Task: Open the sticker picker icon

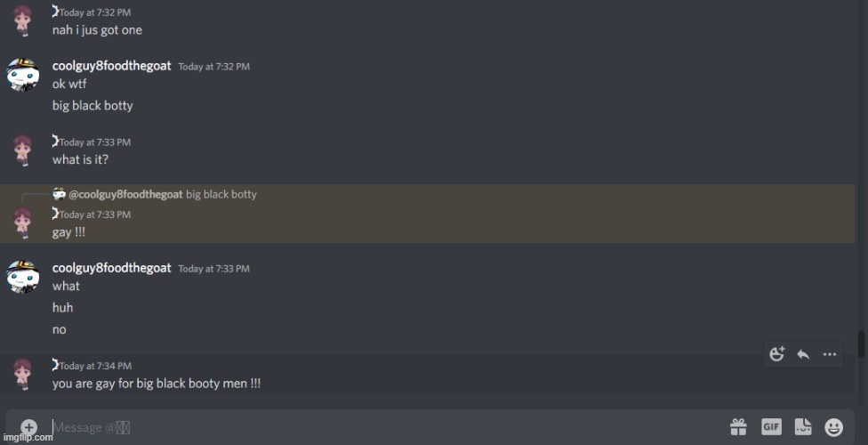Action: click(x=803, y=426)
